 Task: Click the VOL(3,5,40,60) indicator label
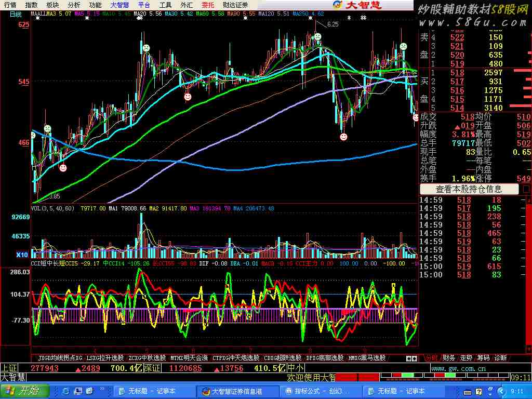click(52, 208)
